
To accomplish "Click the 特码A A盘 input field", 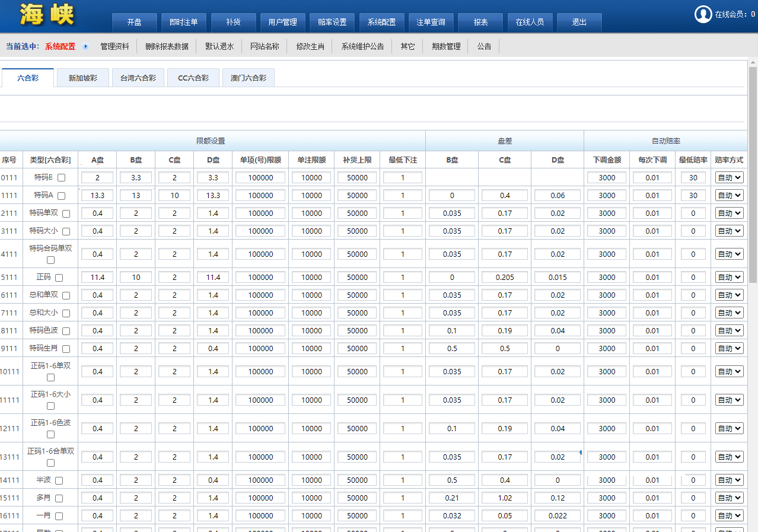I will pos(97,196).
